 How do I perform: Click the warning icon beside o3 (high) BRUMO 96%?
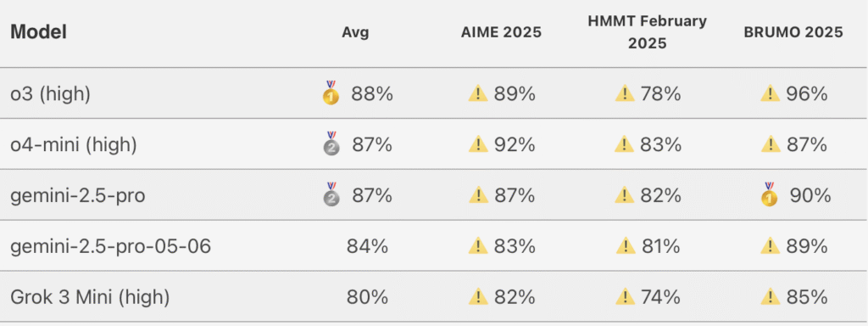[x=770, y=93]
